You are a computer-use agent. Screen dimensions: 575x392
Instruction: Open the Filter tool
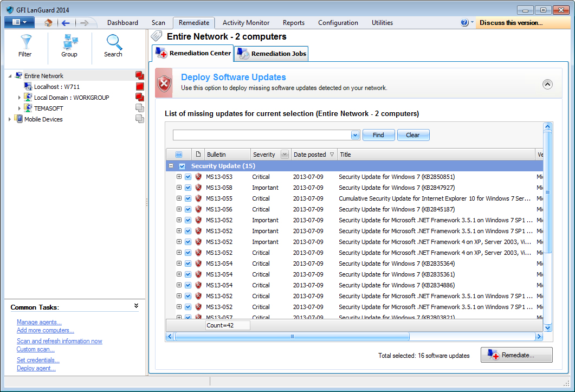coord(25,46)
